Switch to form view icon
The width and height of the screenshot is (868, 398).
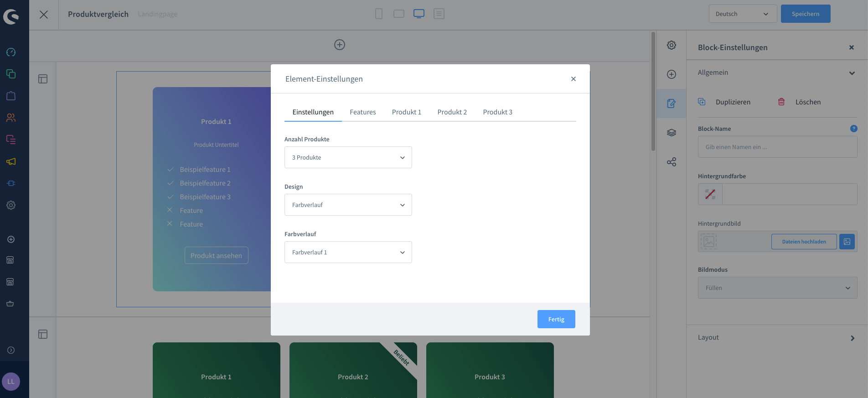pos(439,14)
